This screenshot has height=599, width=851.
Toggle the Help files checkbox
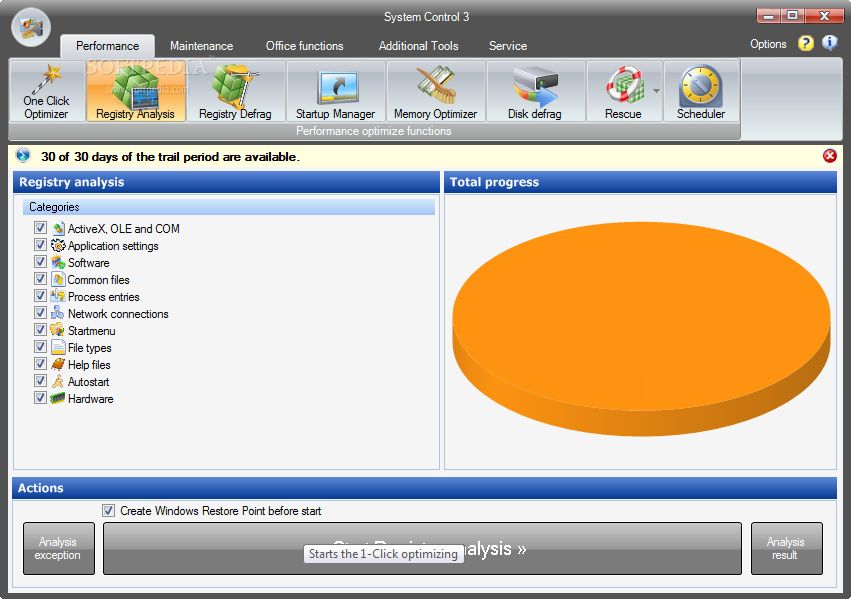tap(40, 364)
